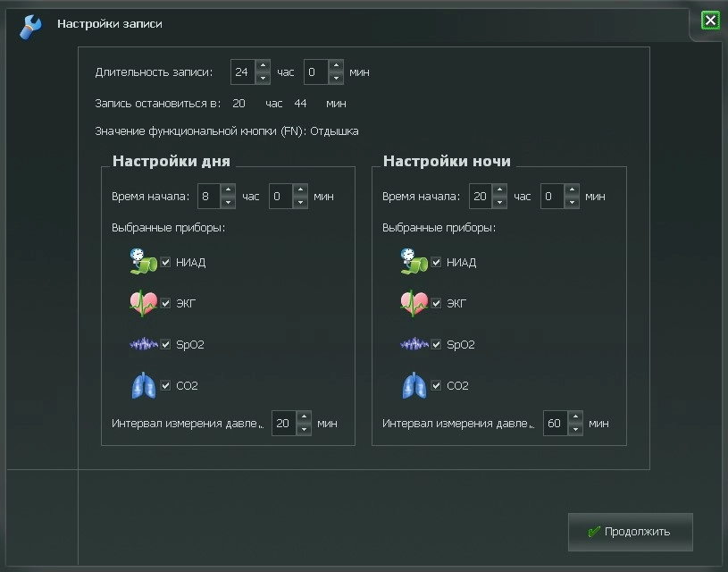Toggle ЭКГ checkbox in night settings
728x572 pixels.
(x=436, y=303)
